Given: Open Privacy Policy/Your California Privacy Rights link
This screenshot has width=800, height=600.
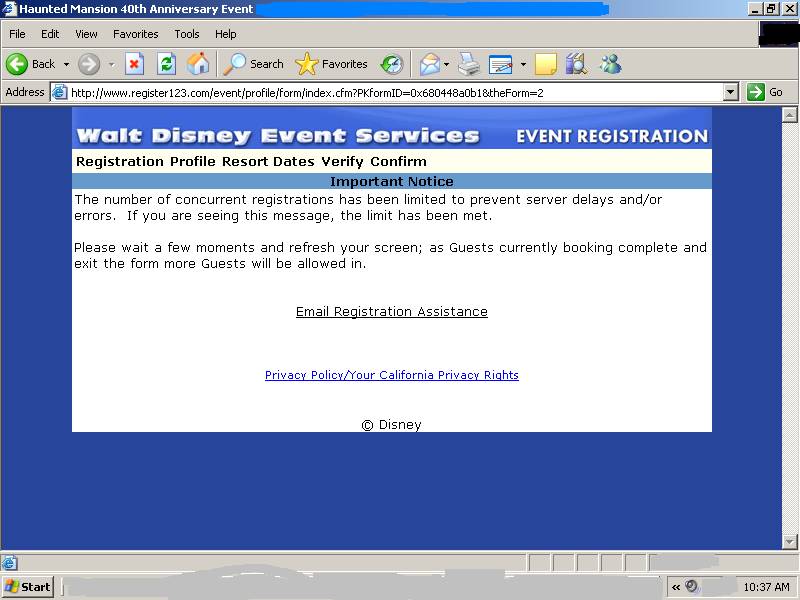Looking at the screenshot, I should pyautogui.click(x=392, y=375).
